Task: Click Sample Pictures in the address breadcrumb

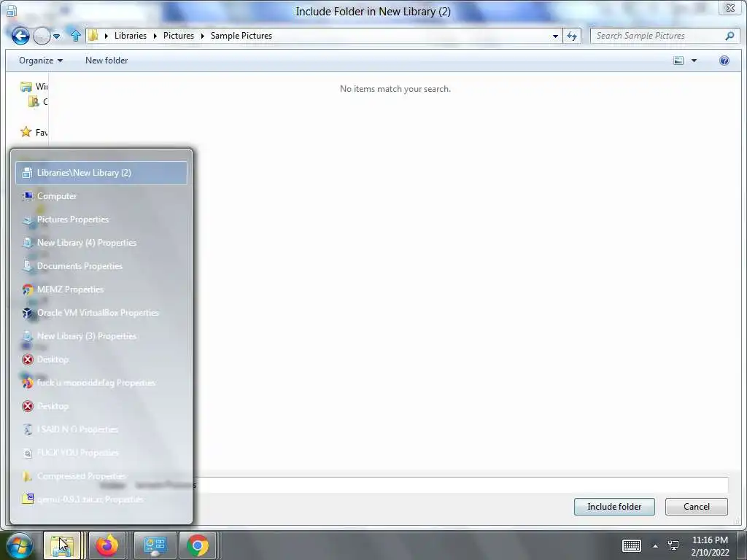Action: 241,36
